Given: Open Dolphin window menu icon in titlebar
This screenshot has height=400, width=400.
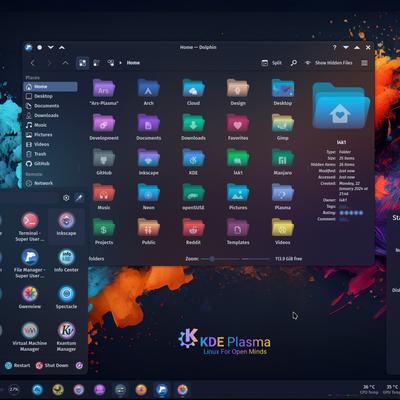Looking at the screenshot, I should (28, 47).
